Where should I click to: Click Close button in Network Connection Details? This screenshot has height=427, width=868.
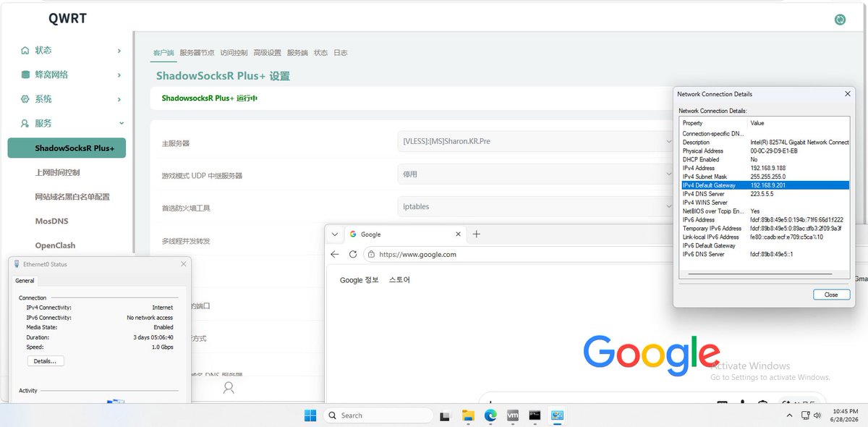coord(831,295)
